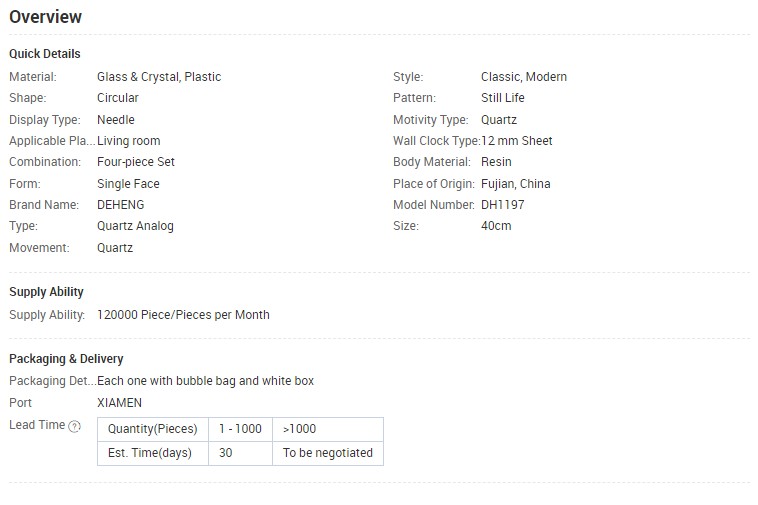Click the Fujian, China origin value
The height and width of the screenshot is (505, 758).
click(515, 184)
